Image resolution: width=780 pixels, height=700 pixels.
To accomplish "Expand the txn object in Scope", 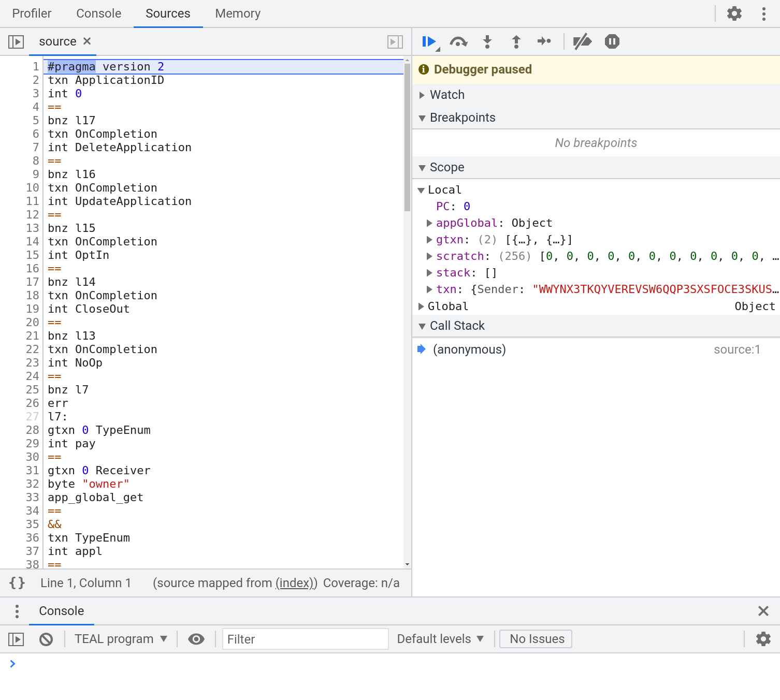I will coord(429,289).
